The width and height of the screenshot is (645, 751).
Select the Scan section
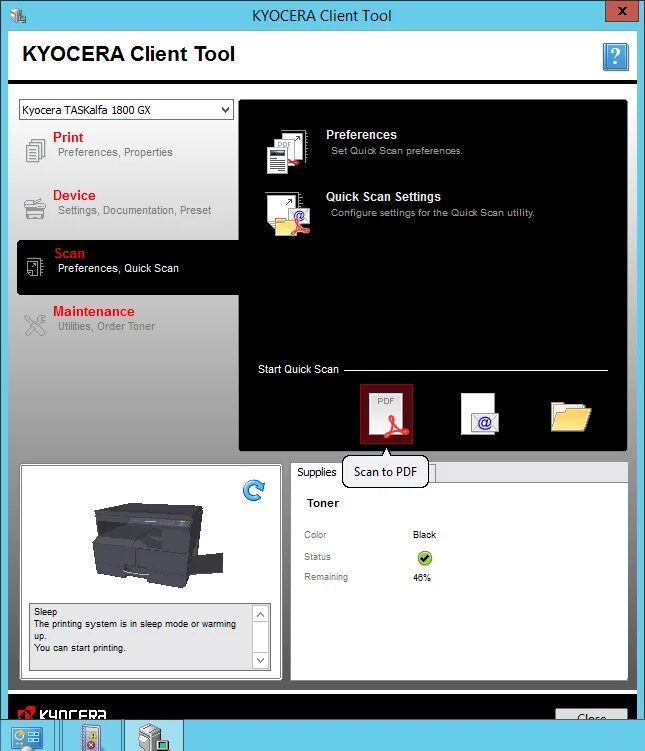(128, 267)
